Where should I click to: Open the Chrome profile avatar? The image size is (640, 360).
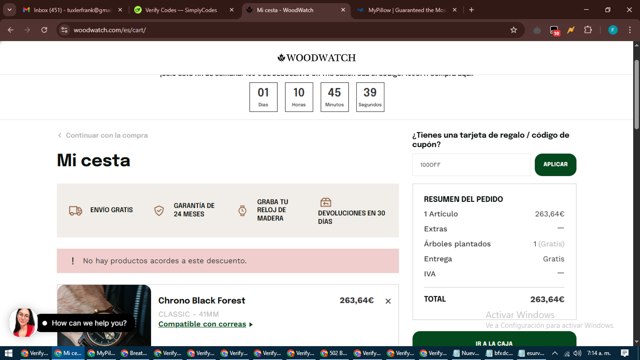coord(613,30)
